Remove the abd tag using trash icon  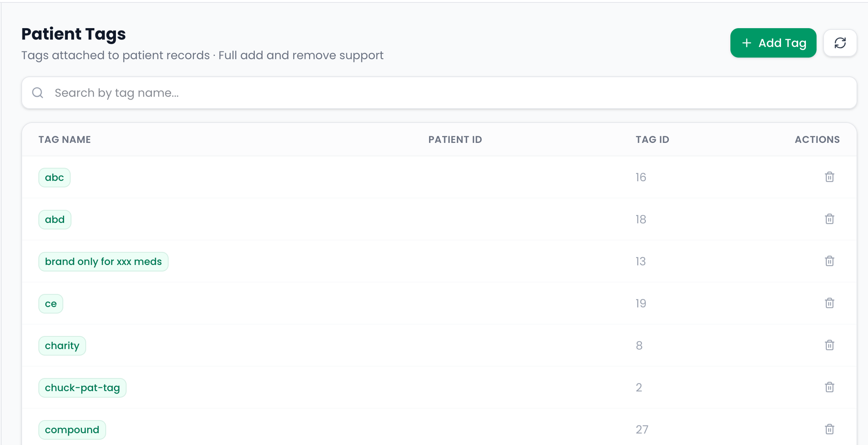pos(829,219)
